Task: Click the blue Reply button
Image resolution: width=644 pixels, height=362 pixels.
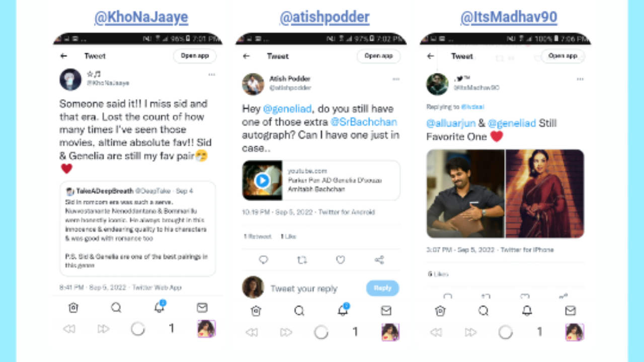Action: click(382, 288)
